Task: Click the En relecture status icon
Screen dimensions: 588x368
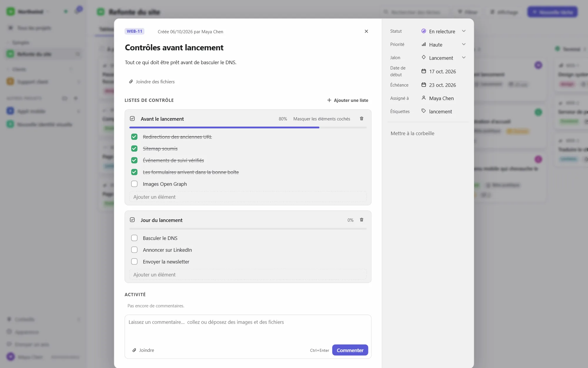Action: point(424,31)
